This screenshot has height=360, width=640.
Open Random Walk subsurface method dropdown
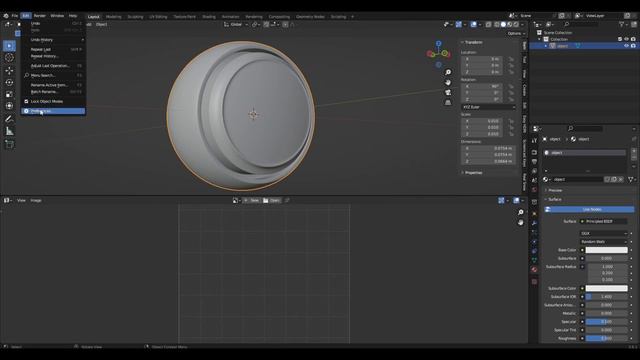coord(604,242)
